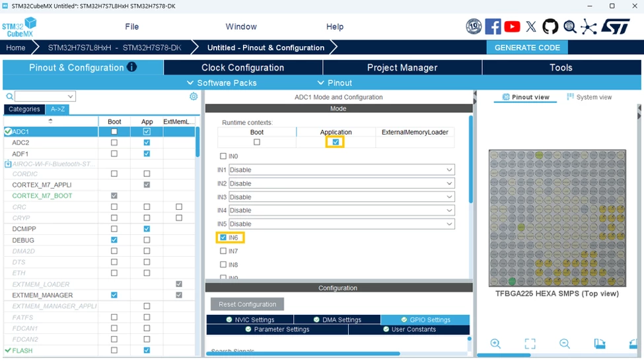Open the Window menu

point(241,26)
